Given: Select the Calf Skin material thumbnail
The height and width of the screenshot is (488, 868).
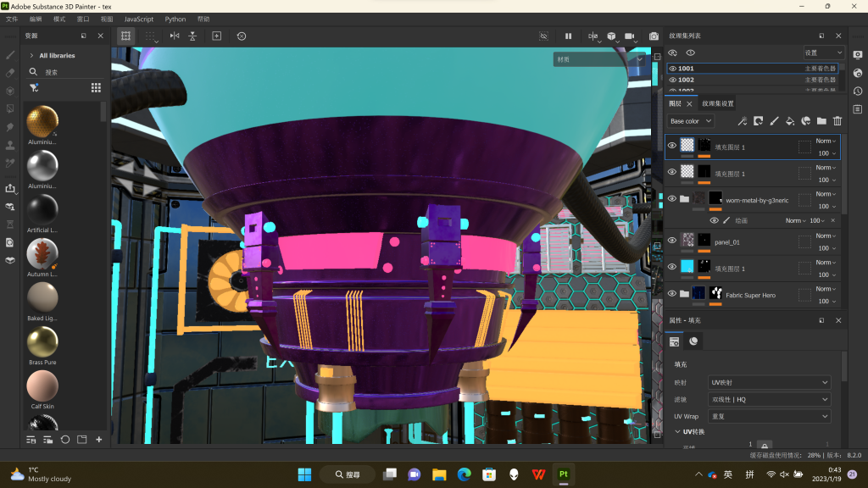Looking at the screenshot, I should click(42, 385).
